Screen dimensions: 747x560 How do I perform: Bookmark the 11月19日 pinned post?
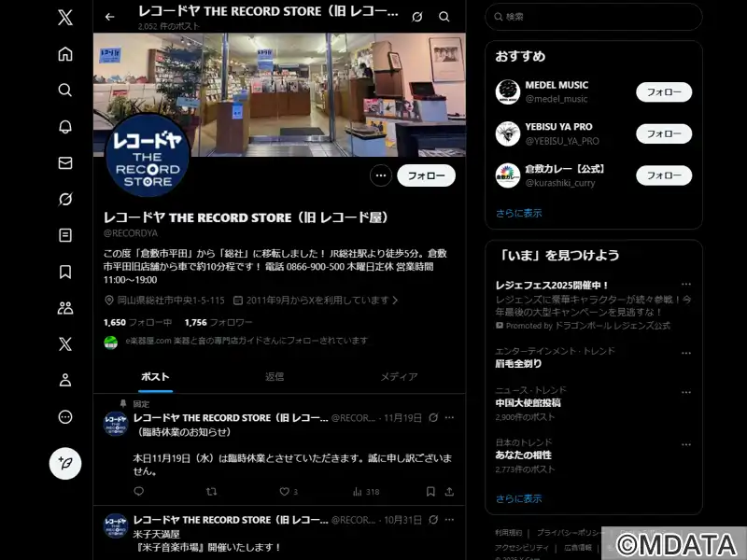pos(430,492)
